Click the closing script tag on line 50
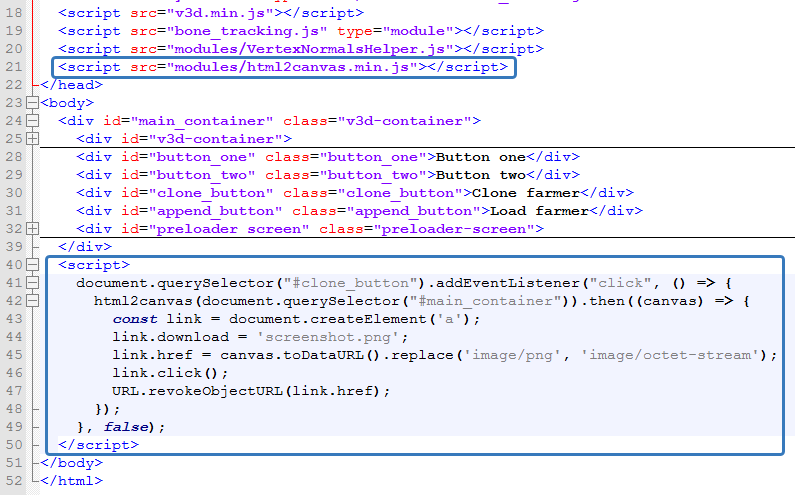The image size is (795, 495). click(x=98, y=445)
